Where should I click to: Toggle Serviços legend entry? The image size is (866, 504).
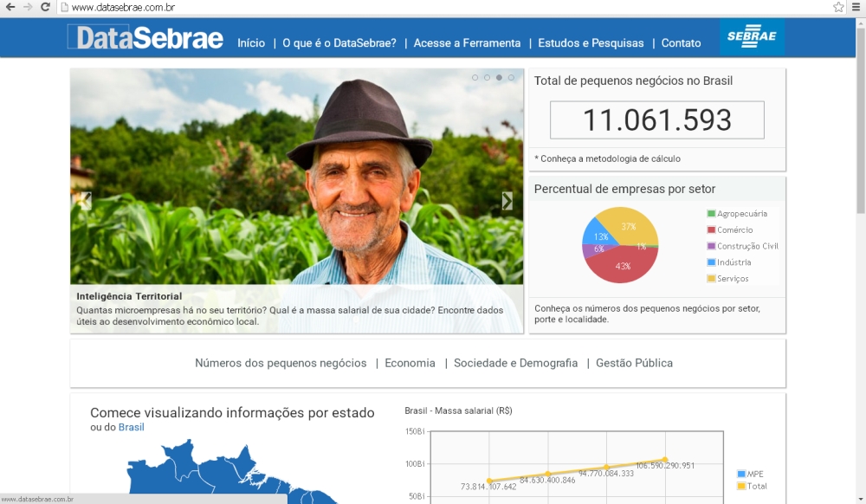click(x=728, y=279)
